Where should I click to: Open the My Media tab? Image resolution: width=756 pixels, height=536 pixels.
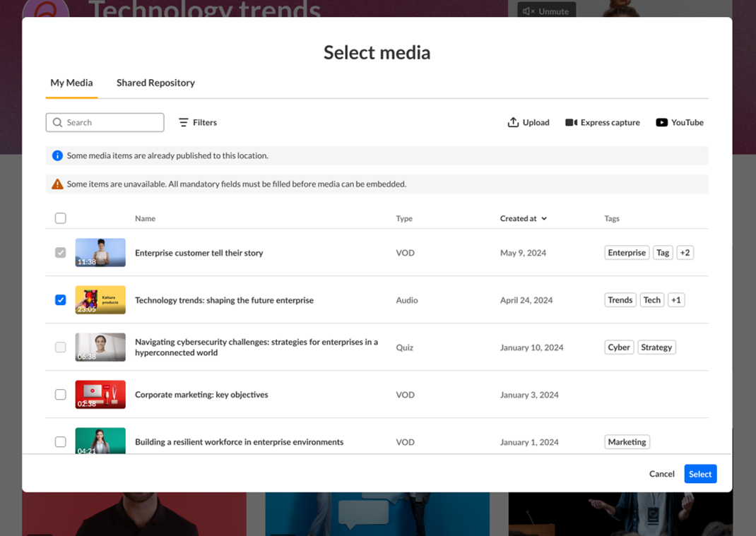click(x=71, y=83)
